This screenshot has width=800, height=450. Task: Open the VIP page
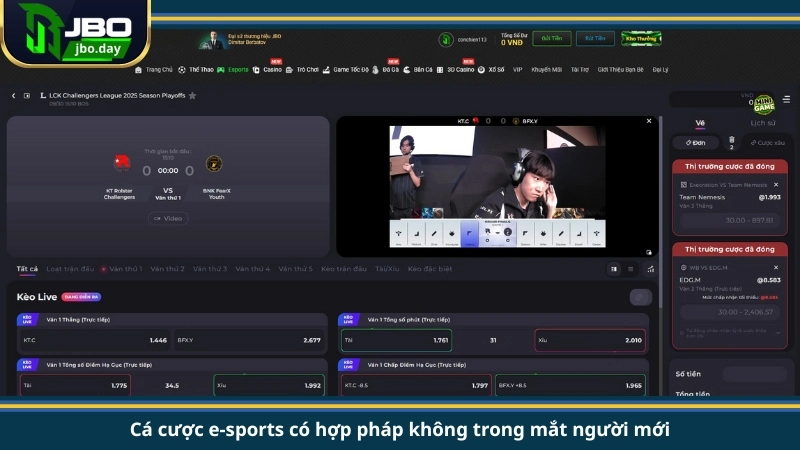pos(517,70)
